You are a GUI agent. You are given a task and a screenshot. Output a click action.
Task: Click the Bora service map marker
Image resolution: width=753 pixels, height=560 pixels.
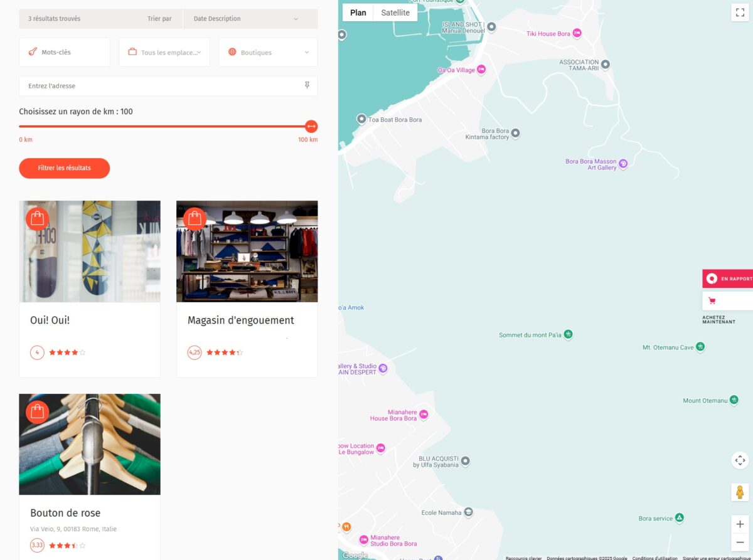(x=679, y=518)
